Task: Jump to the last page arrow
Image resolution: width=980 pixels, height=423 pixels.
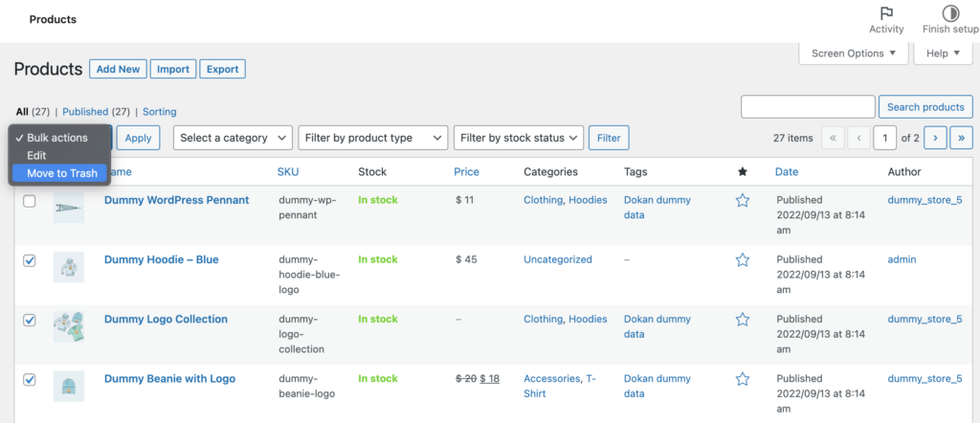Action: 961,138
